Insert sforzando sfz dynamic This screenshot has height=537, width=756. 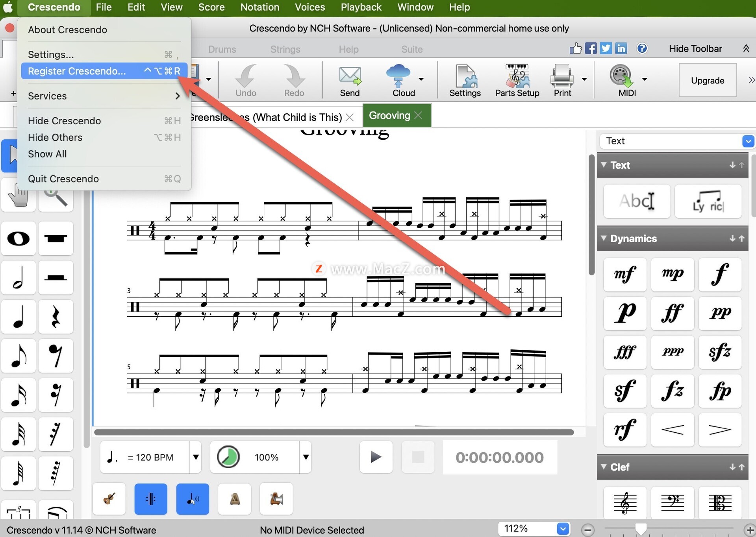point(720,352)
